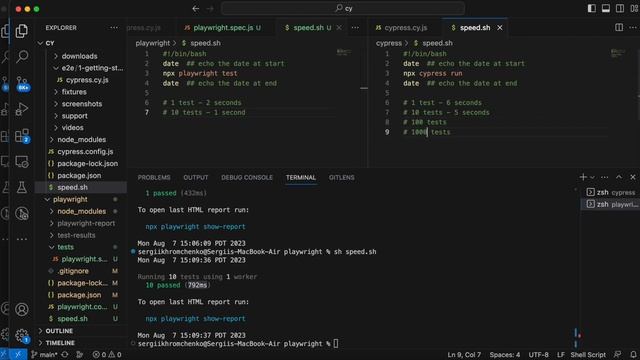This screenshot has width=640, height=360.
Task: Collapse the e2e/1-getting-started folder
Action: 81,68
